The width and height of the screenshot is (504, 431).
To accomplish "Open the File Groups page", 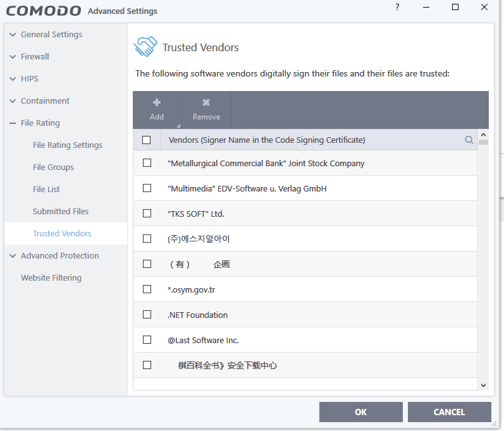I will (x=53, y=167).
